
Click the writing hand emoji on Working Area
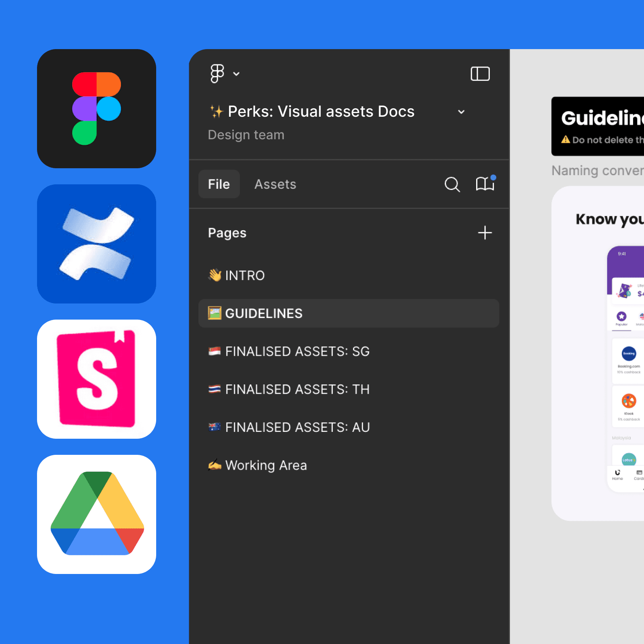click(215, 465)
